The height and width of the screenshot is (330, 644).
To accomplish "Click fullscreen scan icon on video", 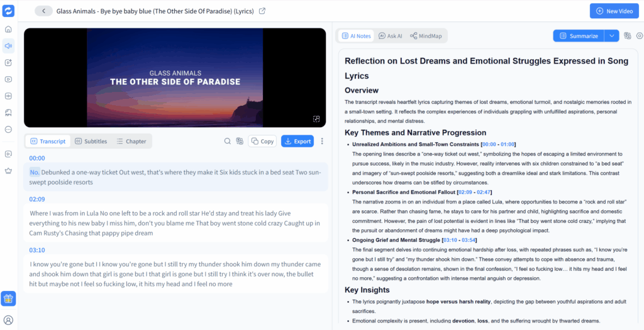I will tap(316, 119).
